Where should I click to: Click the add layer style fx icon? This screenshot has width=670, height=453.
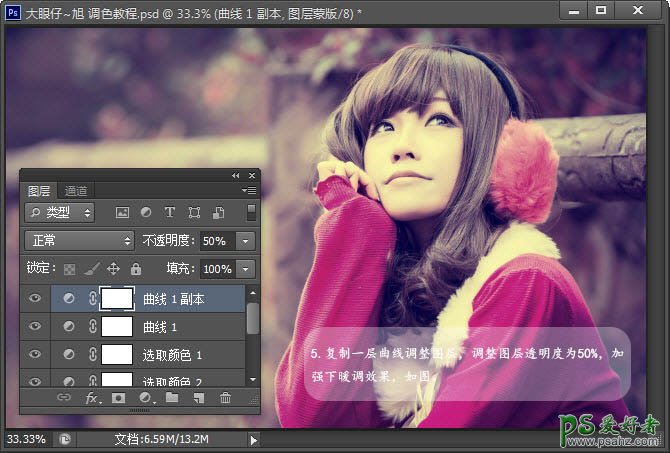tap(93, 398)
